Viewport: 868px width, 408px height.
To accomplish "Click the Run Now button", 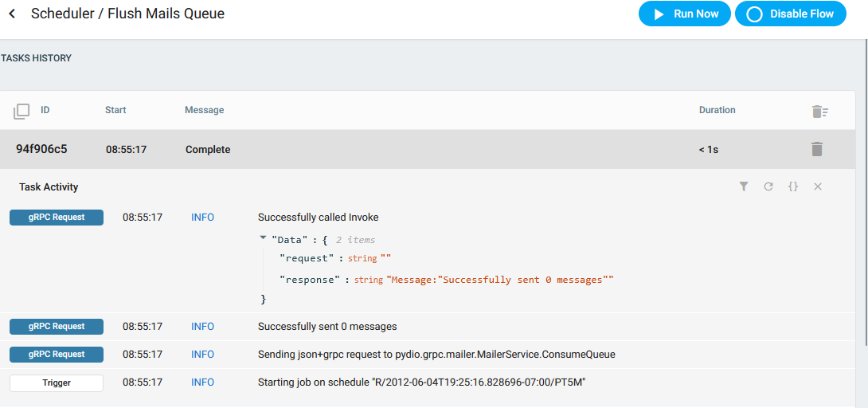I will pyautogui.click(x=685, y=14).
